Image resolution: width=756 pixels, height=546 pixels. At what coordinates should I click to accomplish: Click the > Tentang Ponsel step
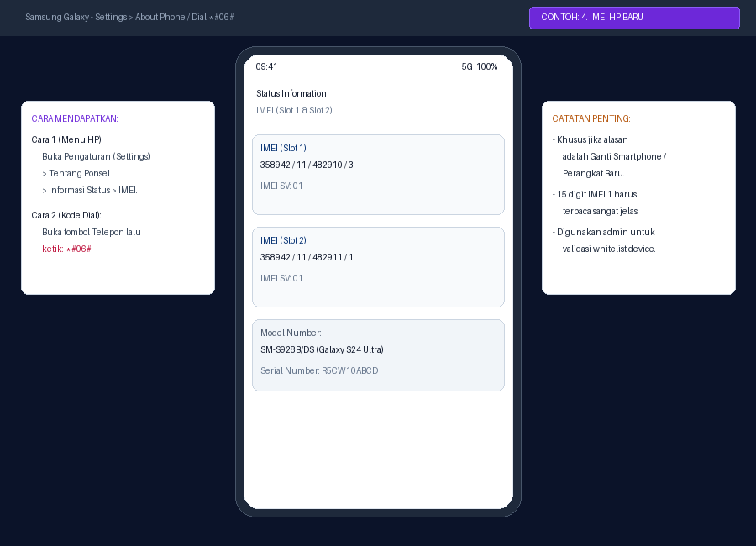click(76, 174)
